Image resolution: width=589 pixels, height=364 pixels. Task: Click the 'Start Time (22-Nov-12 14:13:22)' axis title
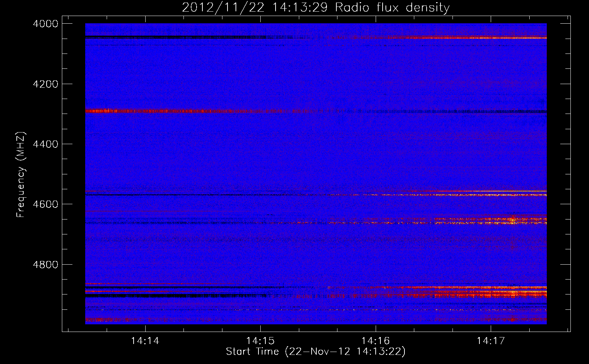coord(316,352)
